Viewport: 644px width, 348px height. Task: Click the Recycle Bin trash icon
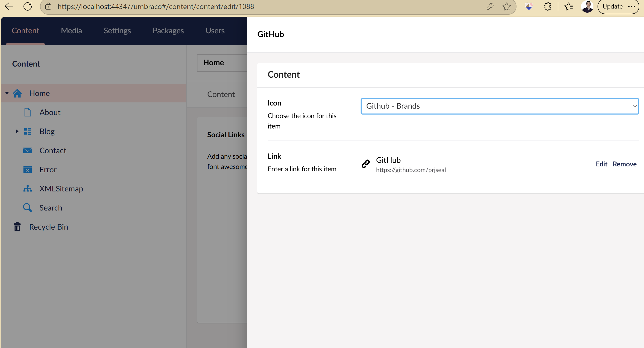[x=17, y=227]
